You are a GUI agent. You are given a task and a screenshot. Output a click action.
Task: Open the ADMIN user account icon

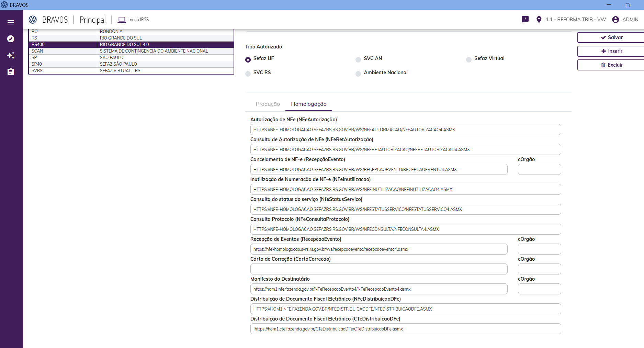[615, 20]
